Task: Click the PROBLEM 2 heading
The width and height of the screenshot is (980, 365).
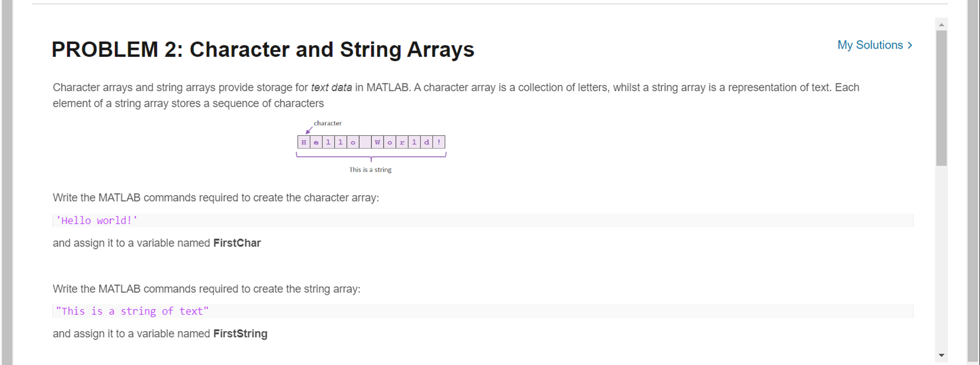Action: [x=263, y=49]
